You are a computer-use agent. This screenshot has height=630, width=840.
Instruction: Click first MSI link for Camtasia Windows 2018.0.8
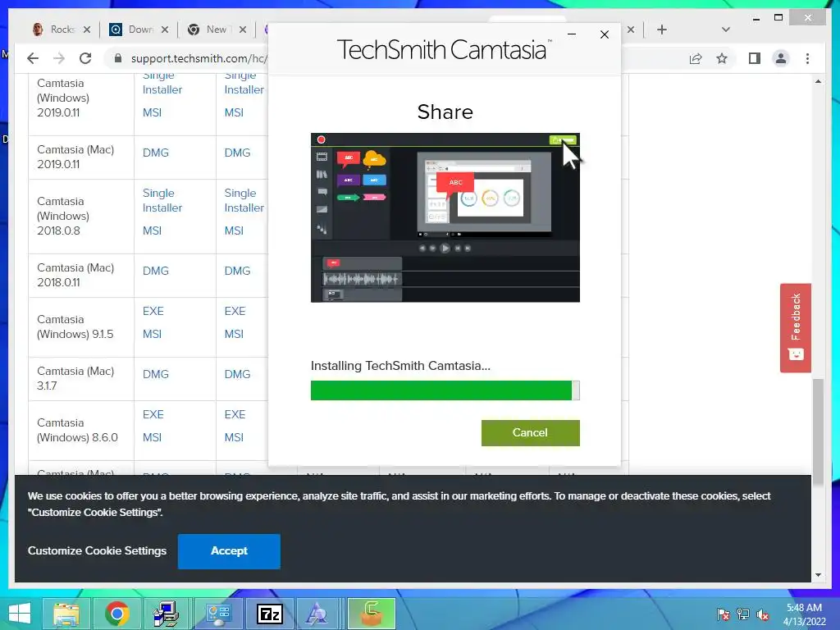[x=152, y=231]
